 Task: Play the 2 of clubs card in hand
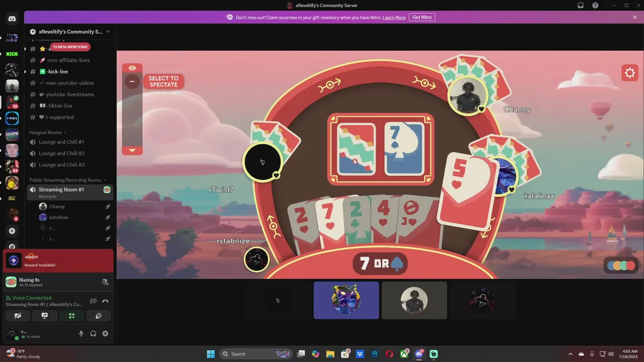[358, 222]
